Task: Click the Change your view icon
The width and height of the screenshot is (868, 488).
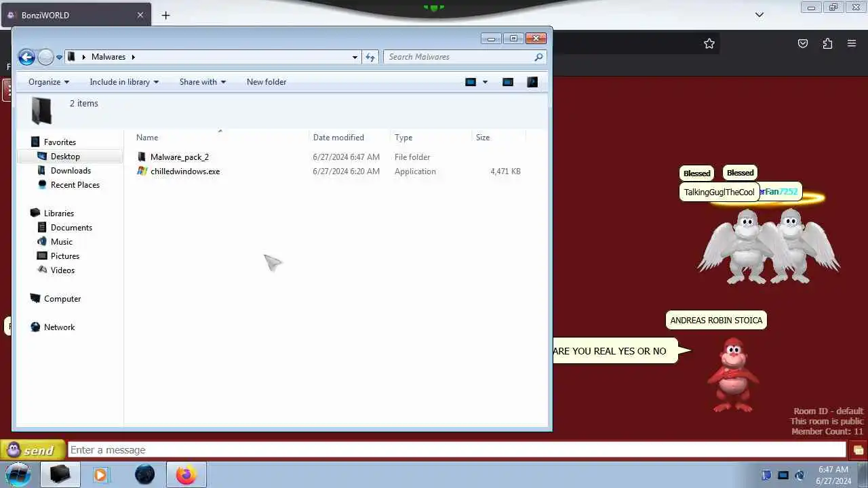Action: tap(471, 82)
